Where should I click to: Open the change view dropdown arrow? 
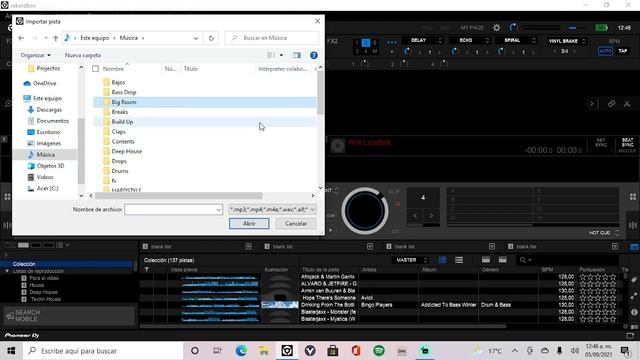coord(281,55)
